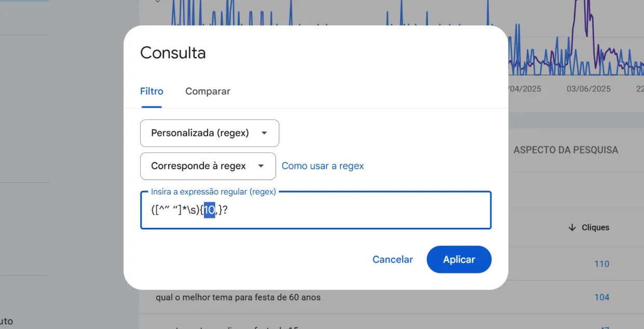Click the arrow beside Personalizada (regex)
This screenshot has width=644, height=329.
pos(264,133)
